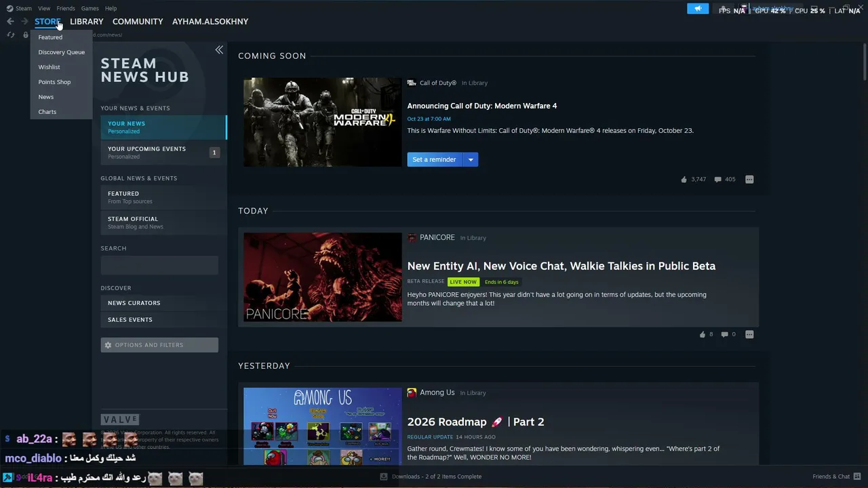This screenshot has height=488, width=868.
Task: Open Sales Events in Discover
Action: coord(163,320)
